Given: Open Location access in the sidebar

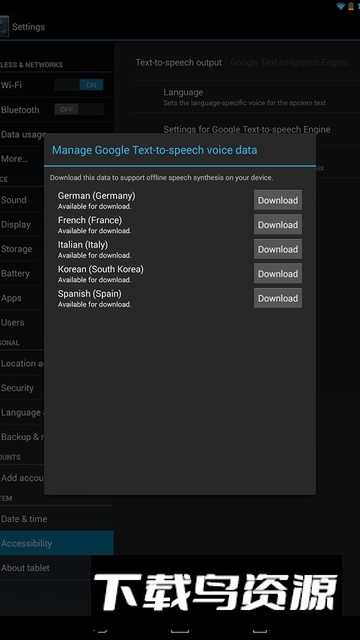Looking at the screenshot, I should pos(22,363).
